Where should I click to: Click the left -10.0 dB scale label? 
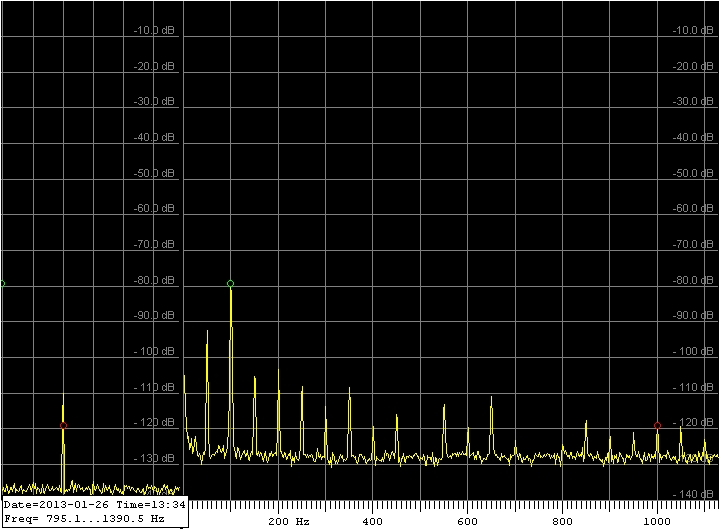click(x=154, y=30)
